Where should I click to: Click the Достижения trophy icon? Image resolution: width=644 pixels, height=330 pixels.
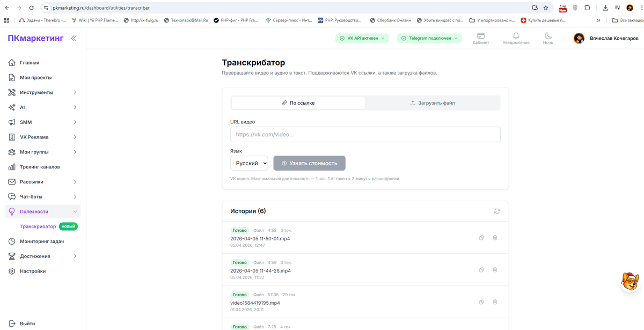[12, 256]
